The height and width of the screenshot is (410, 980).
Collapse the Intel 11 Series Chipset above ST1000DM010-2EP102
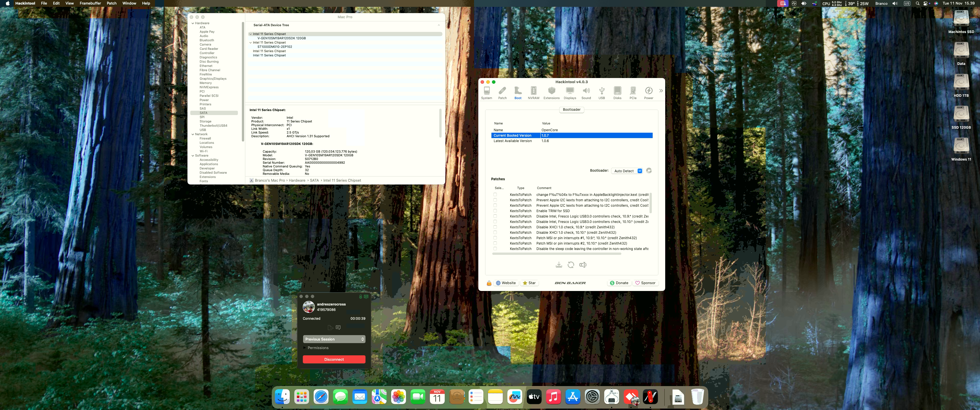pyautogui.click(x=250, y=43)
